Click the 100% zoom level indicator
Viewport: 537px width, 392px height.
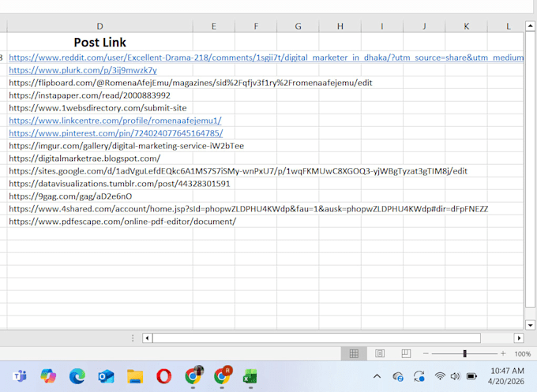[523, 353]
